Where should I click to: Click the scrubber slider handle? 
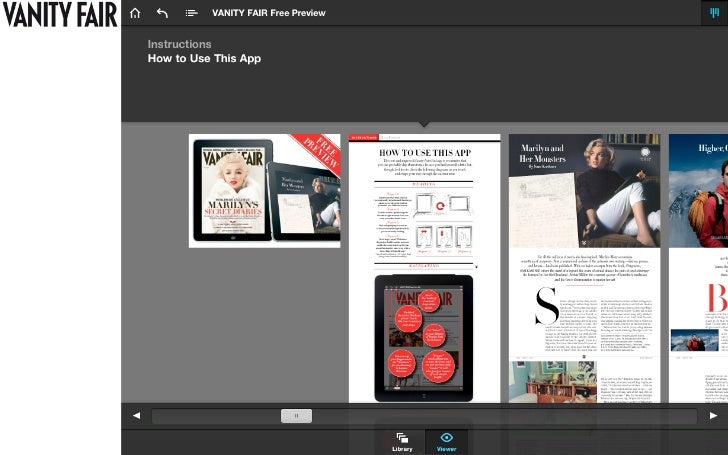pyautogui.click(x=296, y=416)
